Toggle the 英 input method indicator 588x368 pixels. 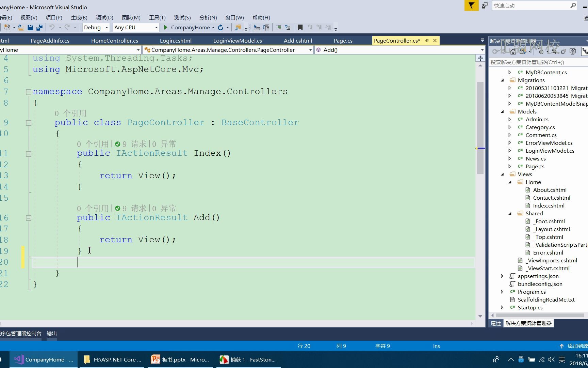[x=562, y=359]
